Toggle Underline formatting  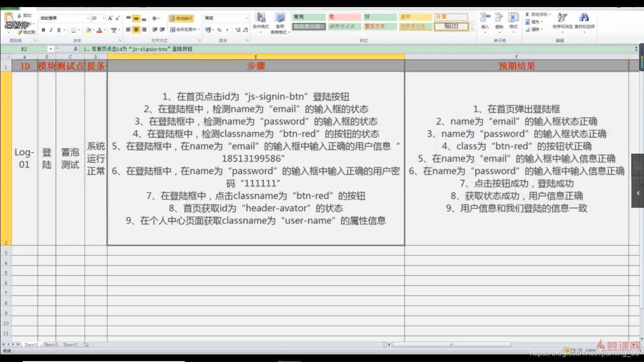(58, 30)
